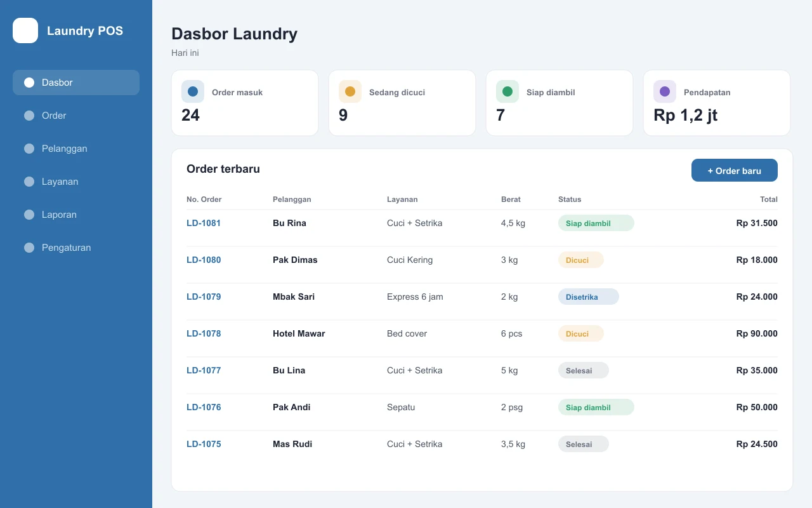Screen dimensions: 812x508
Task: Click the Hari ini subtitle
Action: point(185,53)
